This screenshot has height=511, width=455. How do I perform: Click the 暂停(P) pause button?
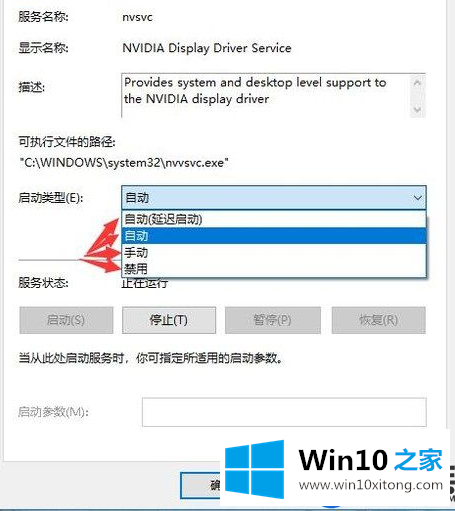pos(273,320)
